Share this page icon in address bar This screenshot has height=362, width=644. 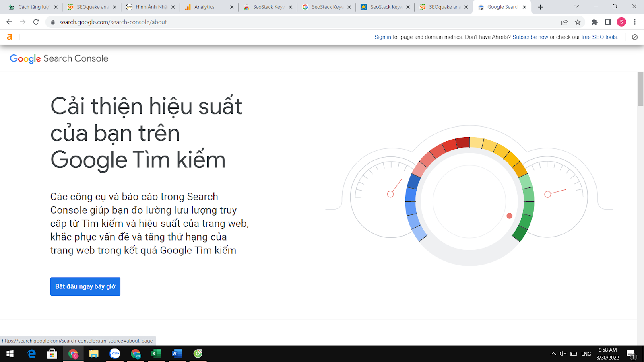[564, 22]
